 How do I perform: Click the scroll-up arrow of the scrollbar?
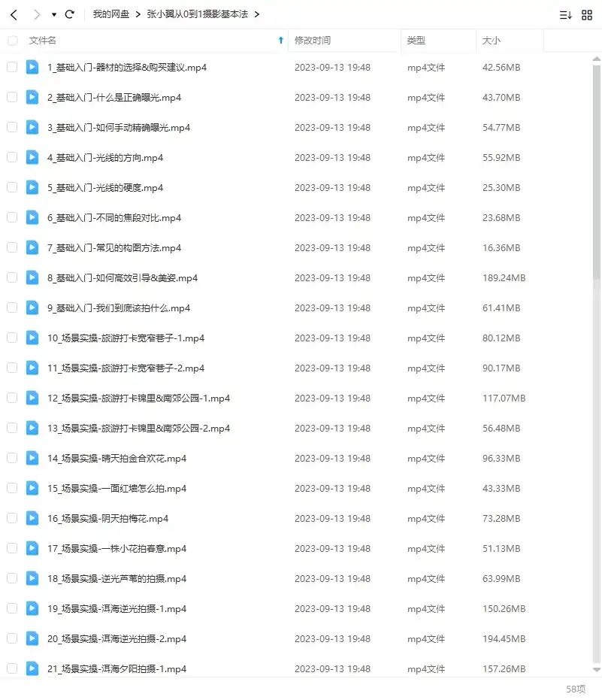596,59
